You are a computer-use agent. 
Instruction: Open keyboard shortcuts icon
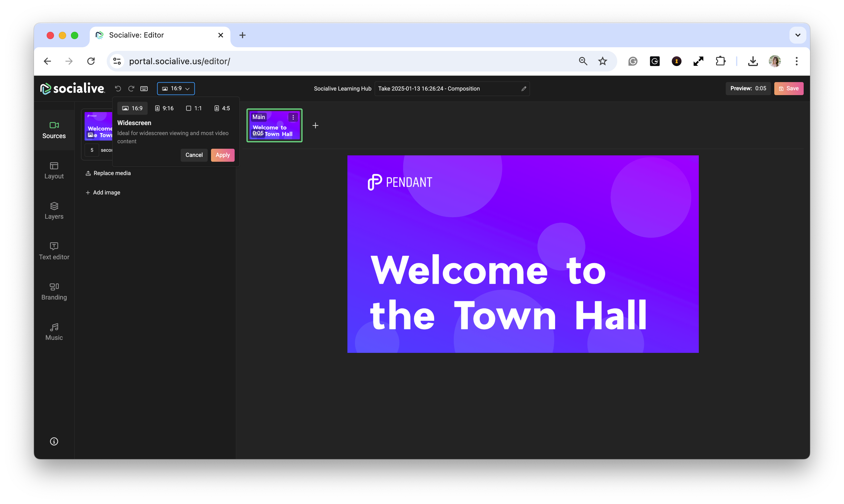click(x=144, y=88)
